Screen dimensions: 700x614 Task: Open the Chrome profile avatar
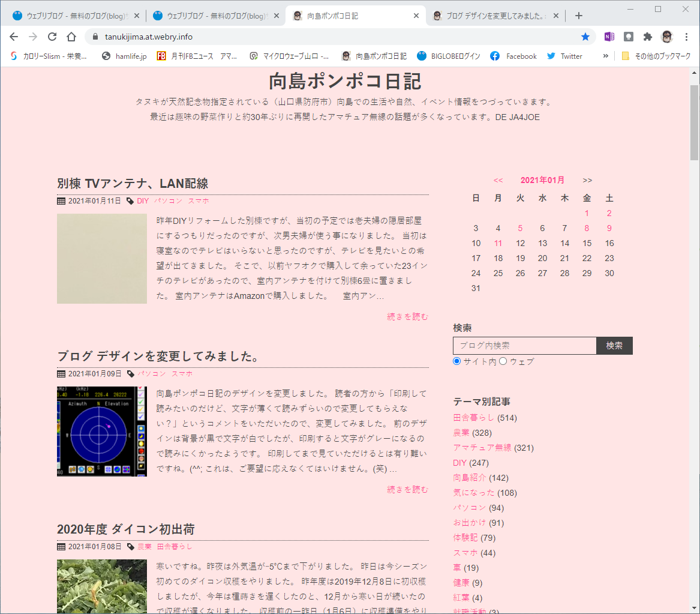[x=667, y=37]
